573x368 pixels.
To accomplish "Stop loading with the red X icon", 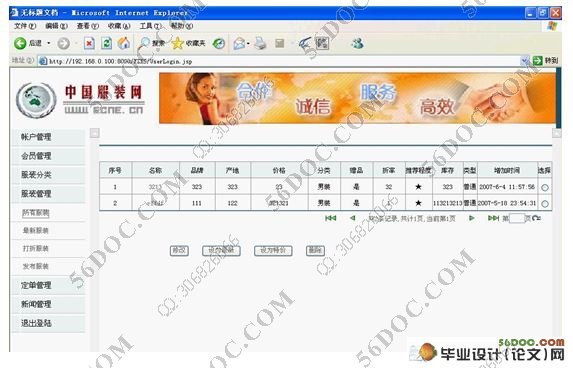I will pos(89,43).
